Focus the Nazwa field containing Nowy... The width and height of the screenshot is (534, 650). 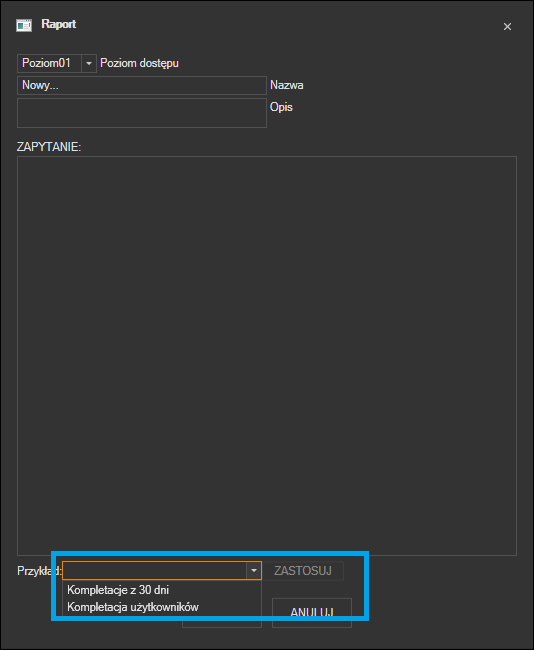point(142,85)
